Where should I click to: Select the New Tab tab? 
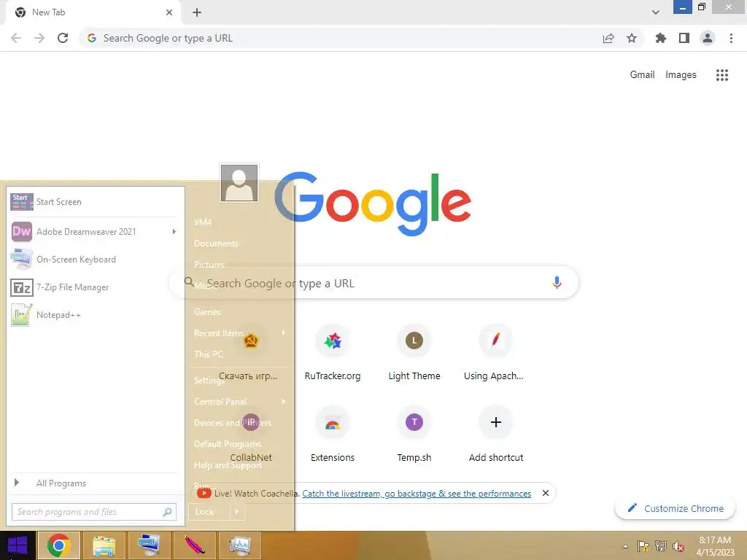93,12
